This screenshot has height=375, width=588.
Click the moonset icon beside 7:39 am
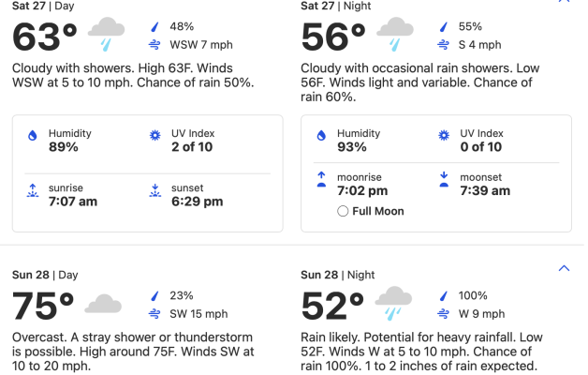tap(444, 176)
